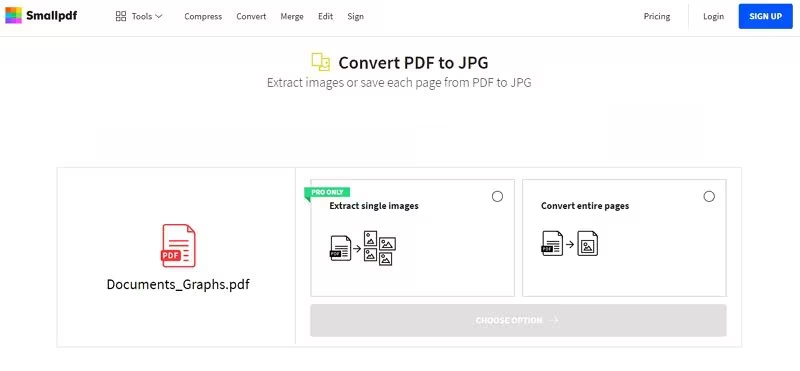
Task: Click the Login link
Action: [x=713, y=16]
